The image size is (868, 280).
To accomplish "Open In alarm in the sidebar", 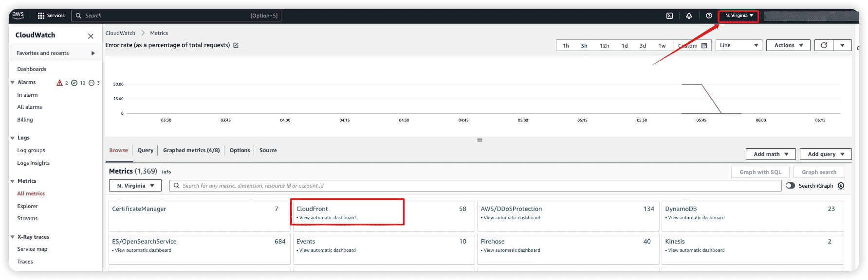I will click(27, 95).
